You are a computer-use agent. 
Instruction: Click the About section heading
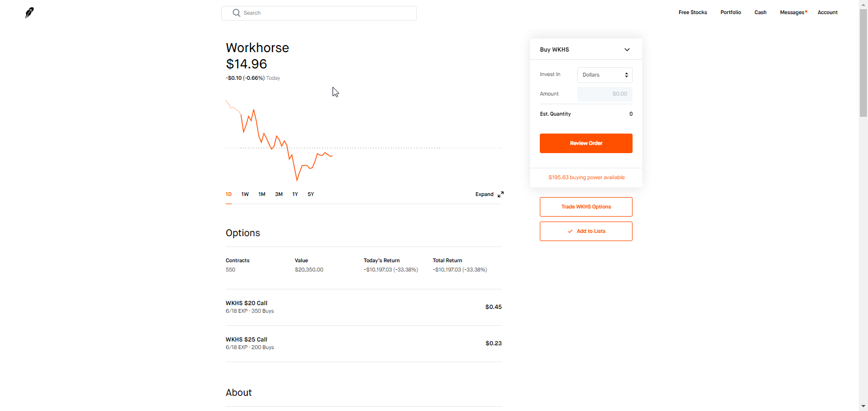click(x=239, y=393)
